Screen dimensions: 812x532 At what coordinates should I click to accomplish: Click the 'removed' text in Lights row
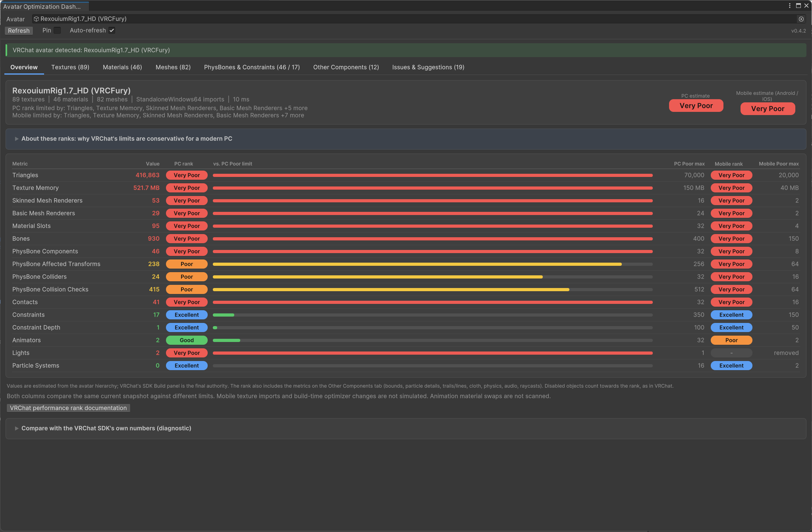[x=786, y=353]
